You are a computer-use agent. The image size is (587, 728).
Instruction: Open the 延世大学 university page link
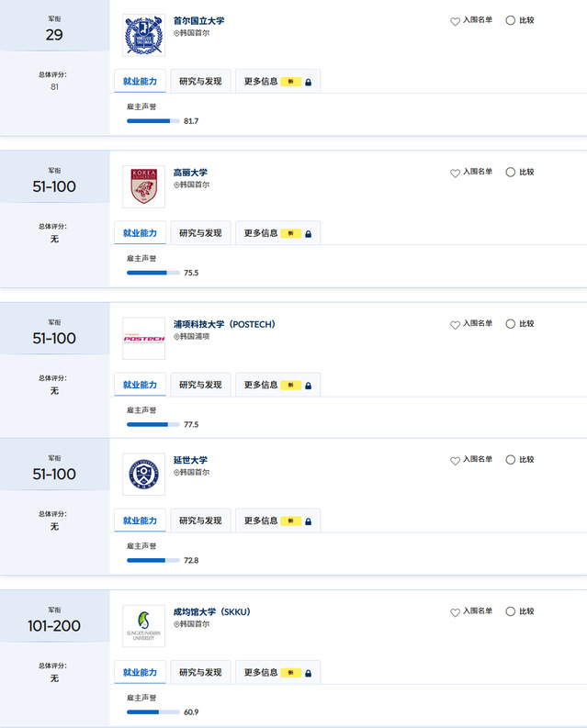tap(190, 460)
